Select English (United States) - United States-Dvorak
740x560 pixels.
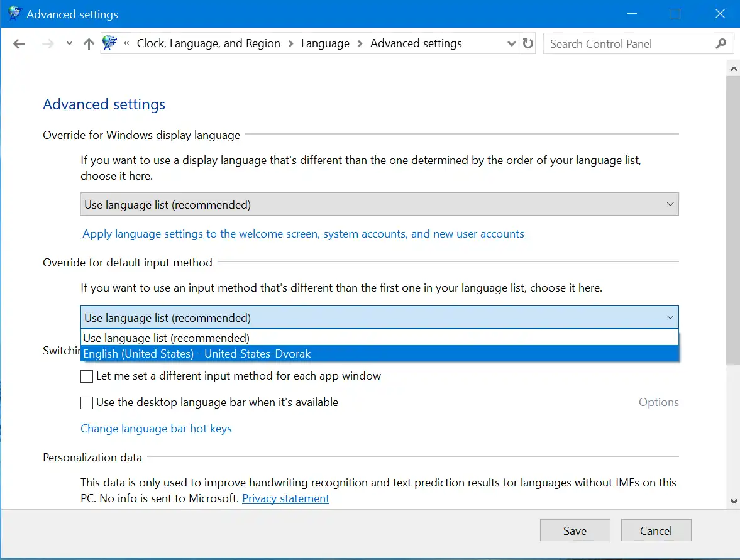[x=197, y=353]
